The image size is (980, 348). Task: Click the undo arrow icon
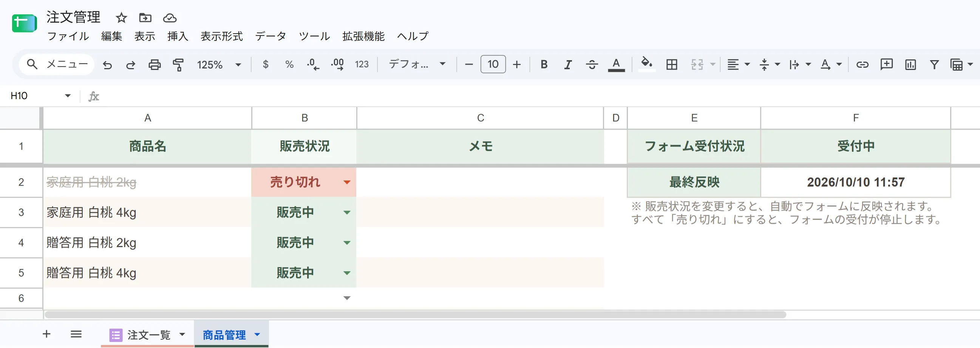[107, 65]
